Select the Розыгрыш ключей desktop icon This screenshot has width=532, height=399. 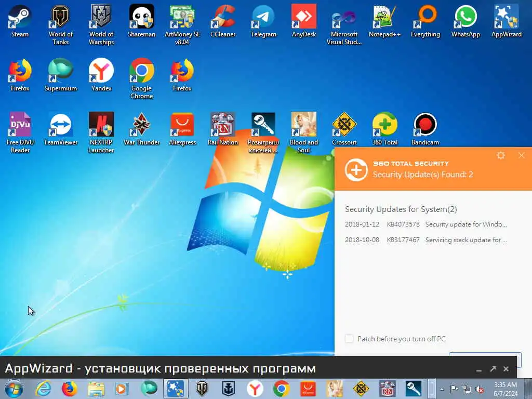(x=263, y=132)
